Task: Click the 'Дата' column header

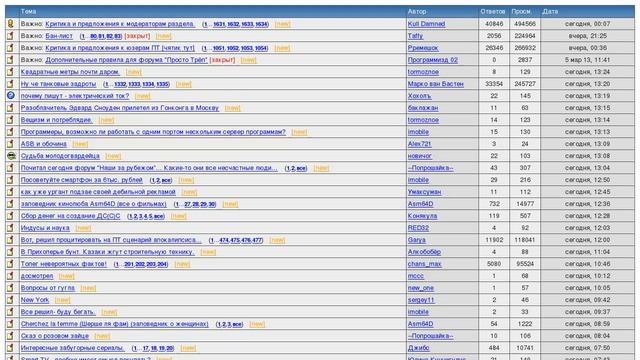Action: pyautogui.click(x=550, y=11)
